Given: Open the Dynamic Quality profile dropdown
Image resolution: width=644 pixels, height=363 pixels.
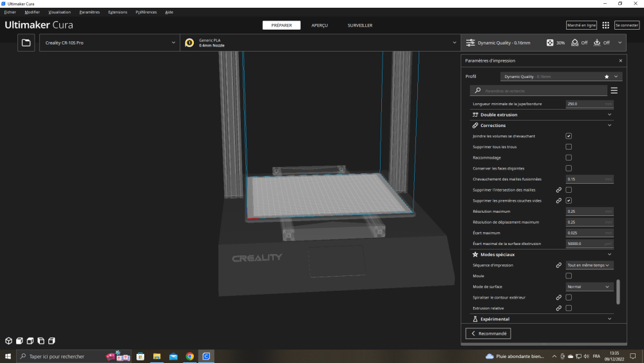Looking at the screenshot, I should click(561, 77).
